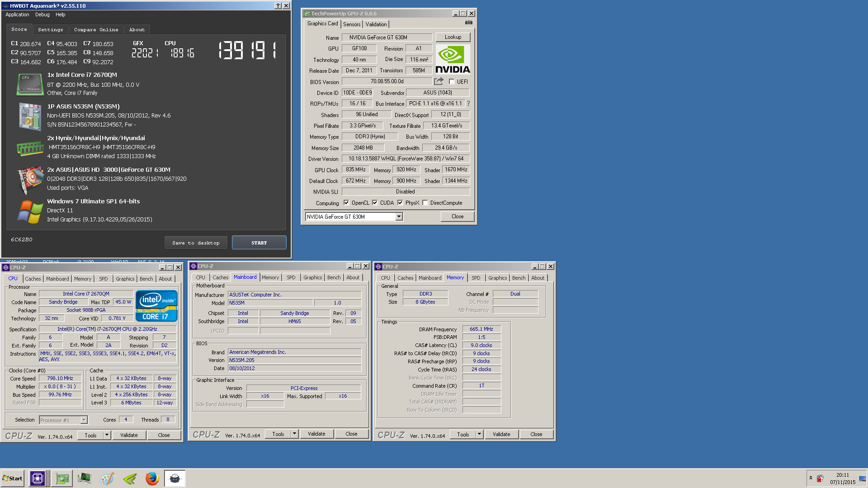Toggle the DirectCompute checkbox in GPU-Z
This screenshot has height=488, width=868.
point(425,203)
